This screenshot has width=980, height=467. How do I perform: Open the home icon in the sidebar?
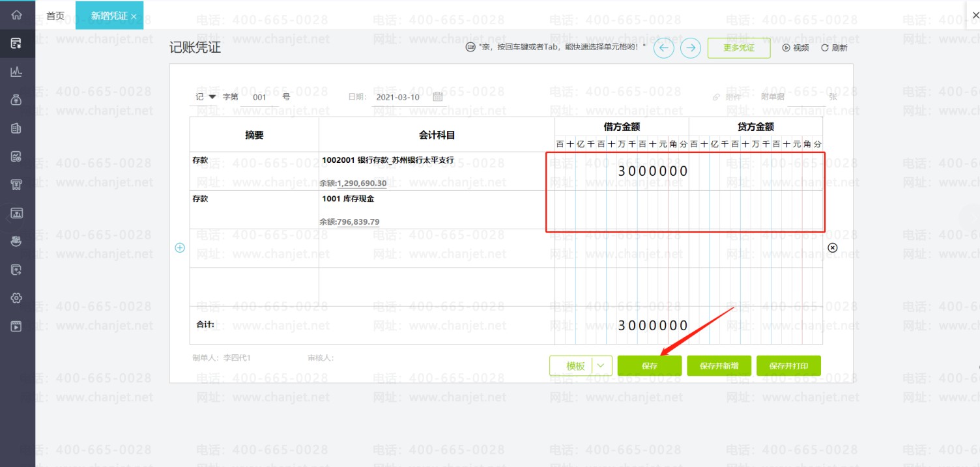[17, 15]
